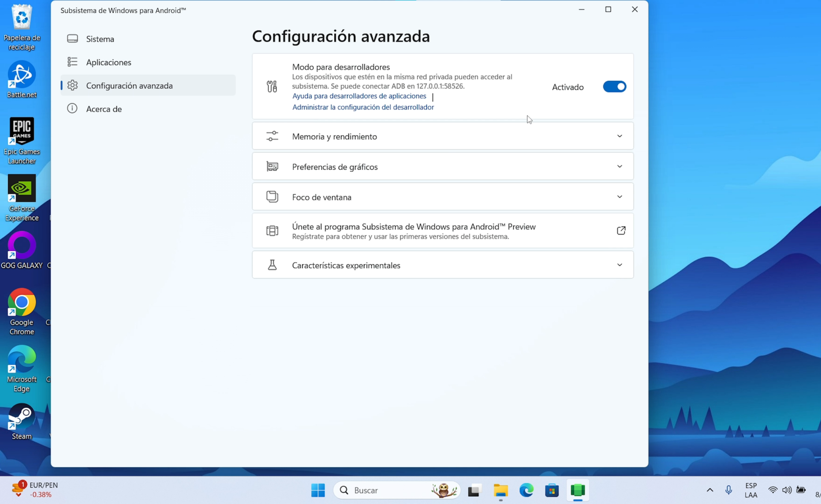Viewport: 821px width, 504px height.
Task: Click the Foco de ventana label
Action: point(322,197)
